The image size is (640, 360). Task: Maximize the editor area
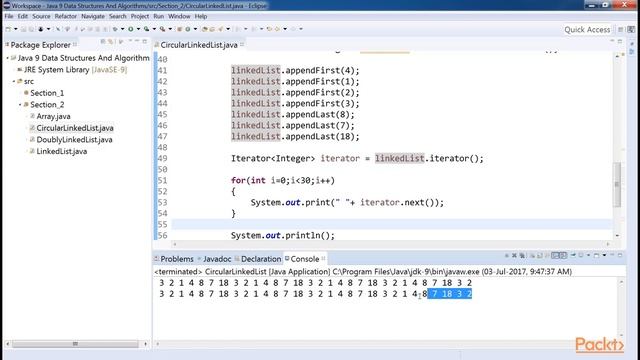pos(620,41)
